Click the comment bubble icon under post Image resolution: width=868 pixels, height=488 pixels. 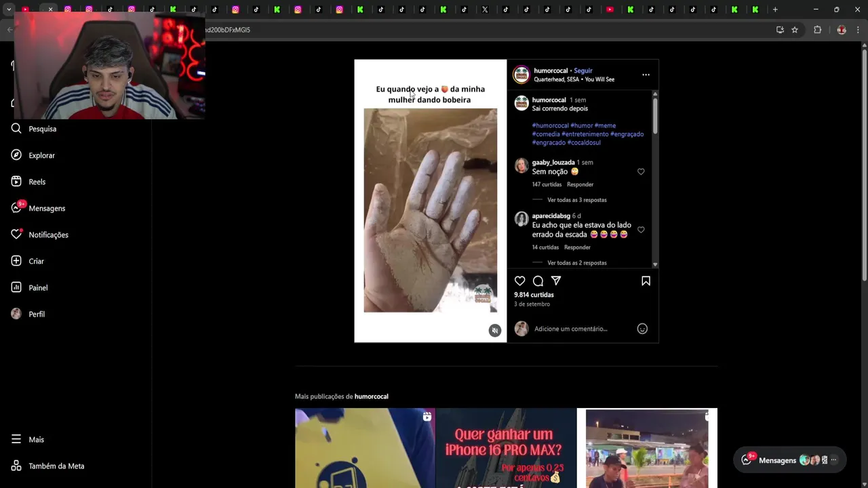click(538, 281)
